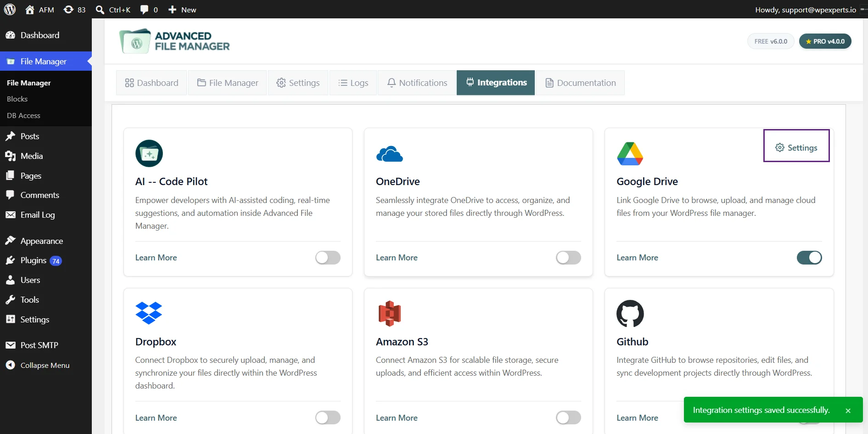The width and height of the screenshot is (868, 434).
Task: Open Howdy user account menu
Action: pos(811,10)
